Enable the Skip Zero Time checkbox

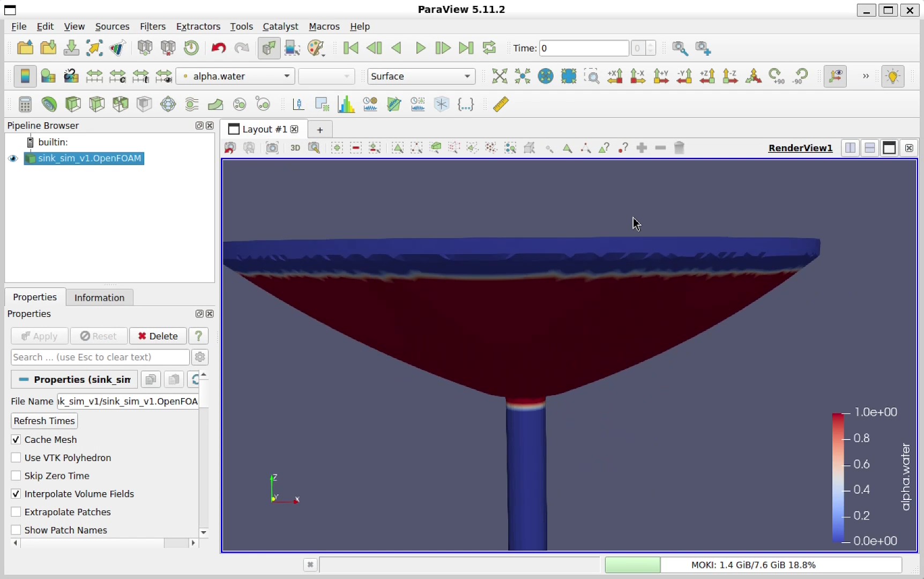tap(16, 476)
